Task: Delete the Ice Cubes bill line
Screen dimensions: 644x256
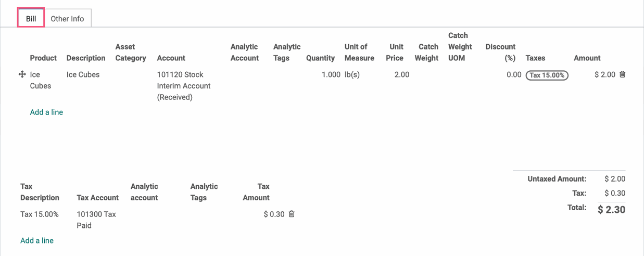Action: 622,74
